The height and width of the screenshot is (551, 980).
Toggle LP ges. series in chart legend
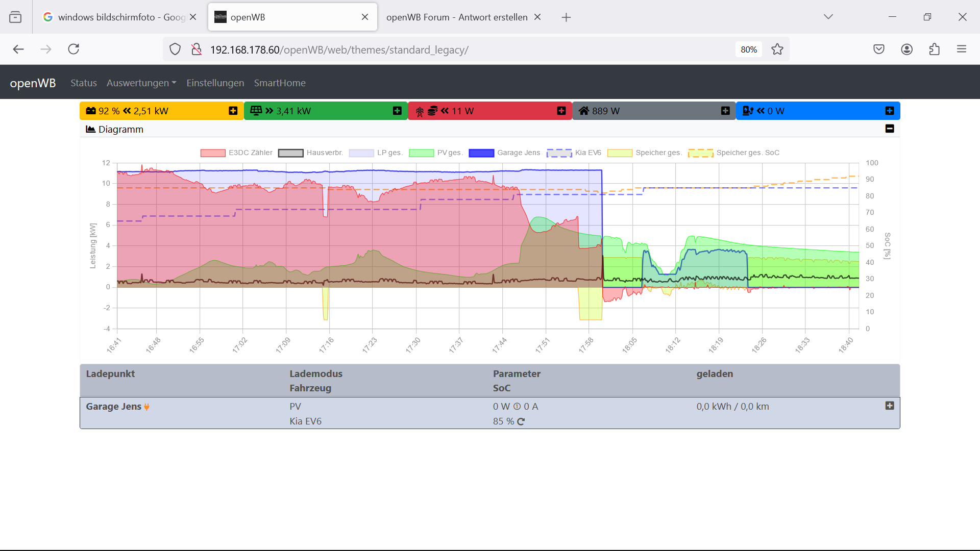pos(376,153)
